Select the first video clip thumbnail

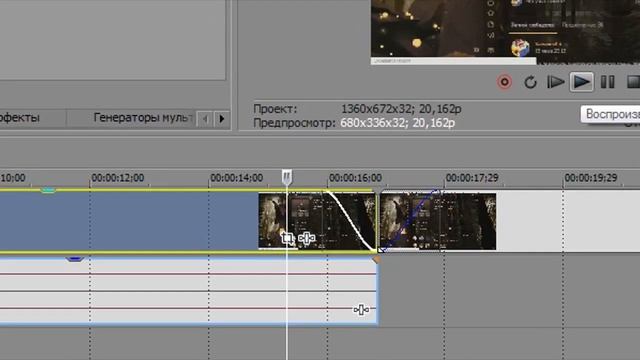point(317,221)
